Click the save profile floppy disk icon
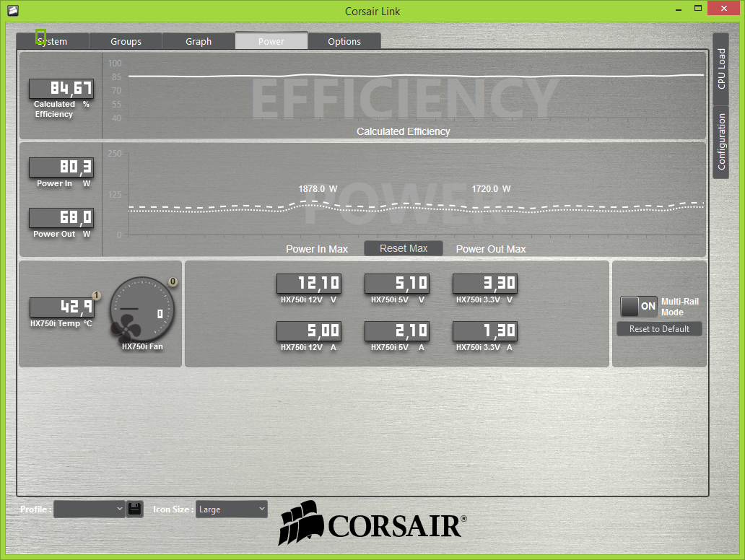 [x=135, y=509]
